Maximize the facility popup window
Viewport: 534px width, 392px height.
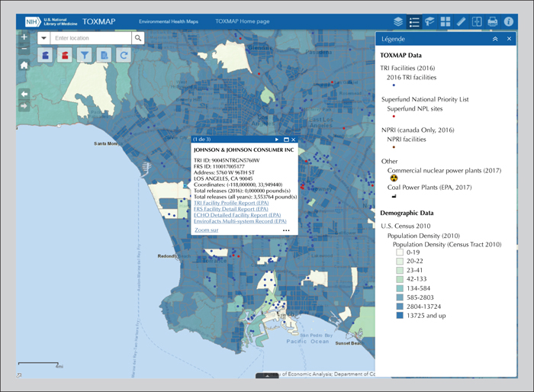tap(286, 140)
